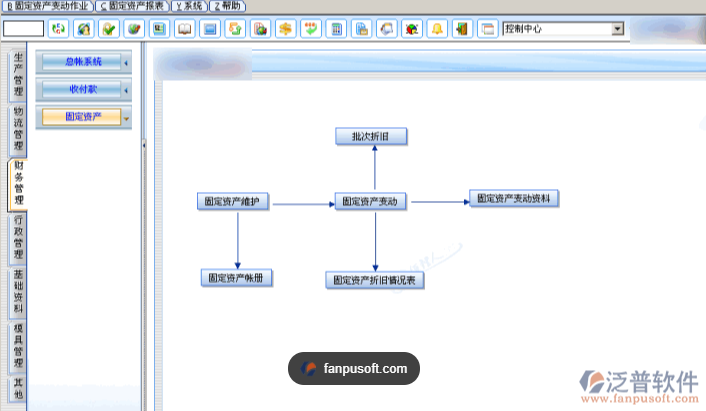Open the 固定资产折旧情况表 flowchart node

(375, 280)
